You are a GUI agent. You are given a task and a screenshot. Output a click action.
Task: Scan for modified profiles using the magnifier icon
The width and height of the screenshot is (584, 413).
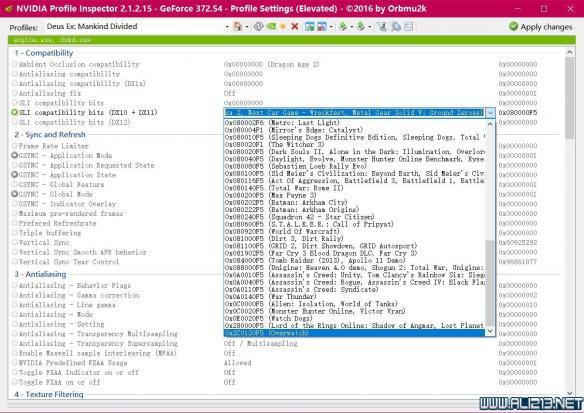point(396,26)
